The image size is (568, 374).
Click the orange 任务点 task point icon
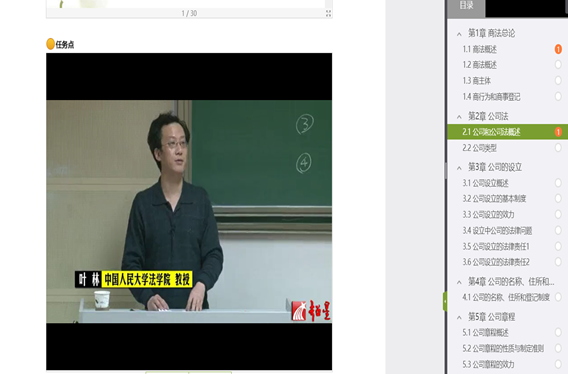coord(50,44)
